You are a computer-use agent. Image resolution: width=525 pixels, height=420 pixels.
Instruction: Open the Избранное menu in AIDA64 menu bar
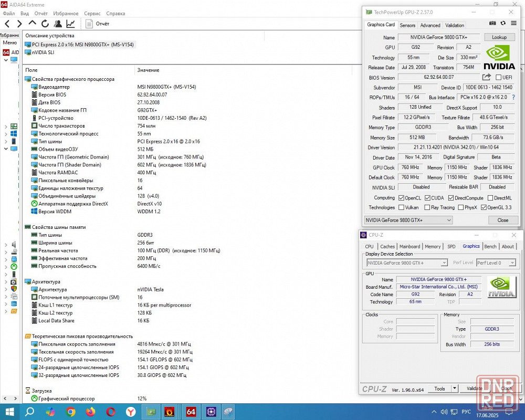[x=66, y=14]
